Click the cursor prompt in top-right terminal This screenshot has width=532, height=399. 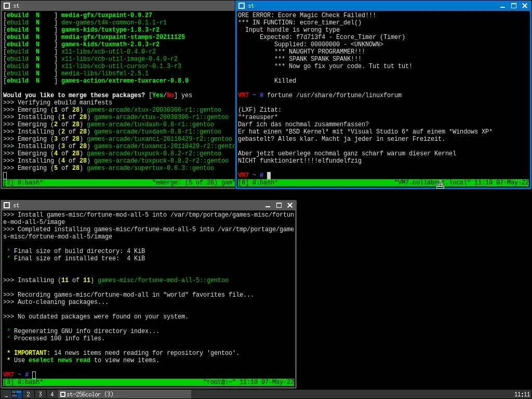pyautogui.click(x=269, y=176)
